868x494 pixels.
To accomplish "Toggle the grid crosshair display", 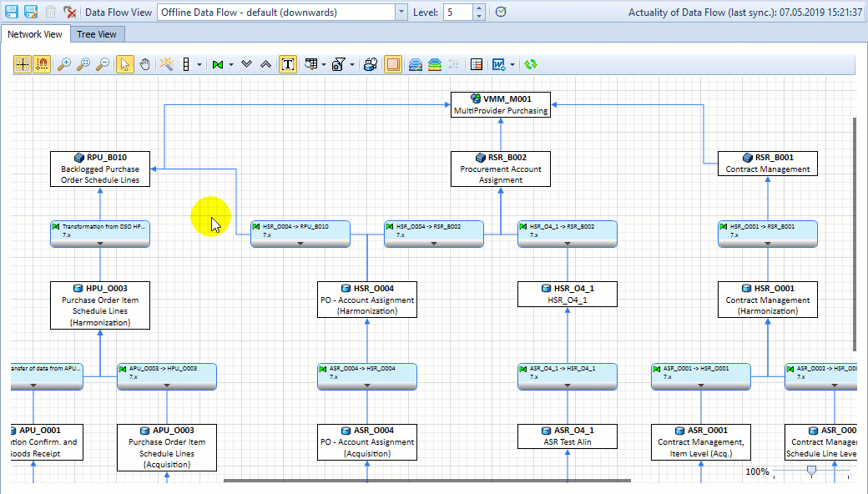I will tap(23, 63).
